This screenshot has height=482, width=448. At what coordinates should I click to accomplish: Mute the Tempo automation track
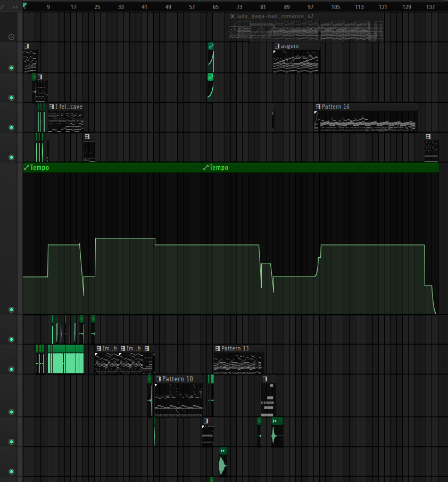(11, 309)
